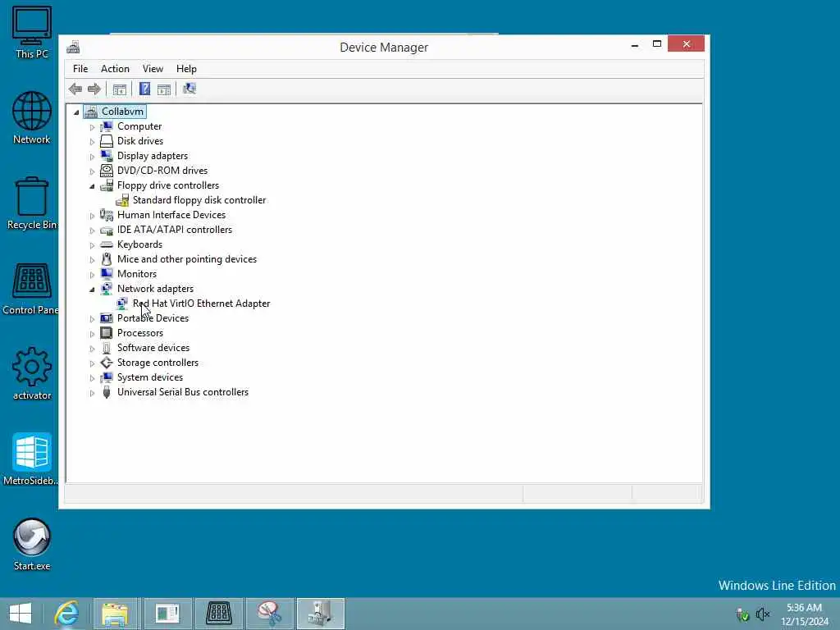
Task: Select the Portable Devices label
Action: point(153,318)
